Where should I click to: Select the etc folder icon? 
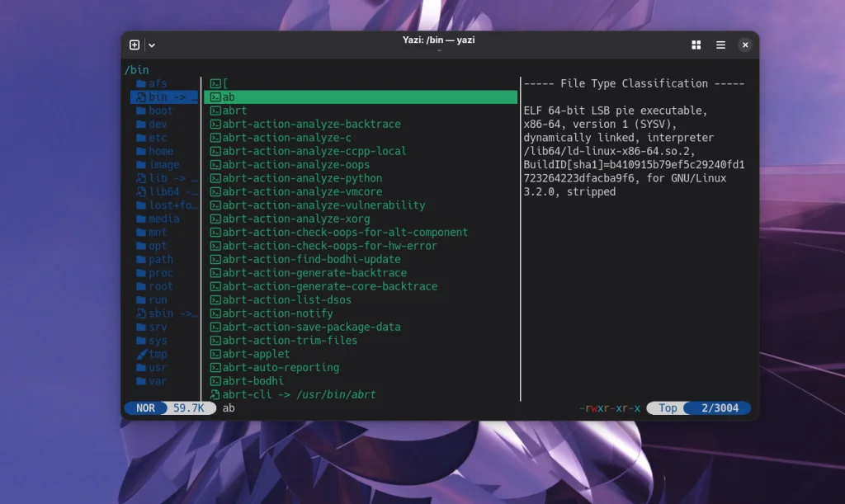141,138
